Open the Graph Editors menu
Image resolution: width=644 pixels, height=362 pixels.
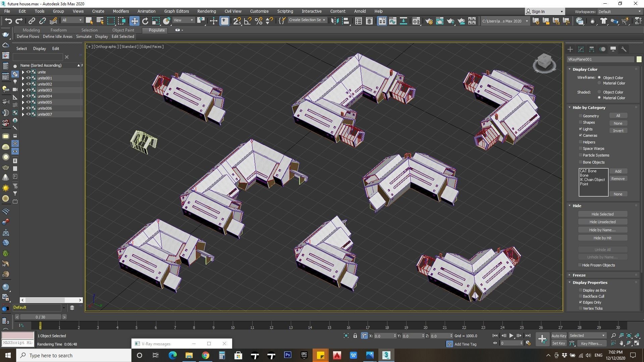coord(176,11)
